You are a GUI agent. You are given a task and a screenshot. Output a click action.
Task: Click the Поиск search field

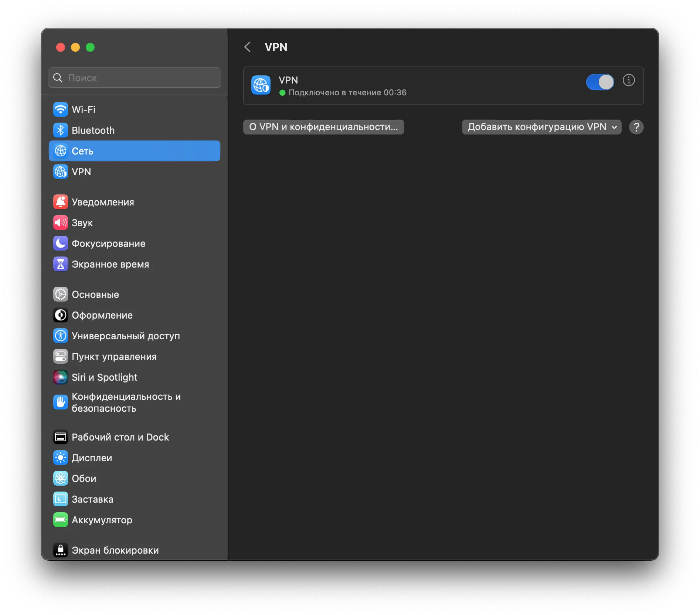coord(135,78)
